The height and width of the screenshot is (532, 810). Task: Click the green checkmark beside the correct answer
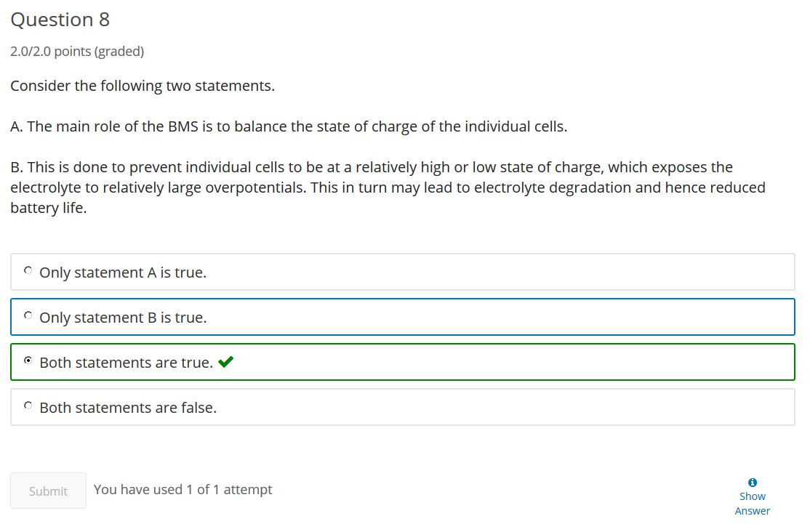(225, 361)
